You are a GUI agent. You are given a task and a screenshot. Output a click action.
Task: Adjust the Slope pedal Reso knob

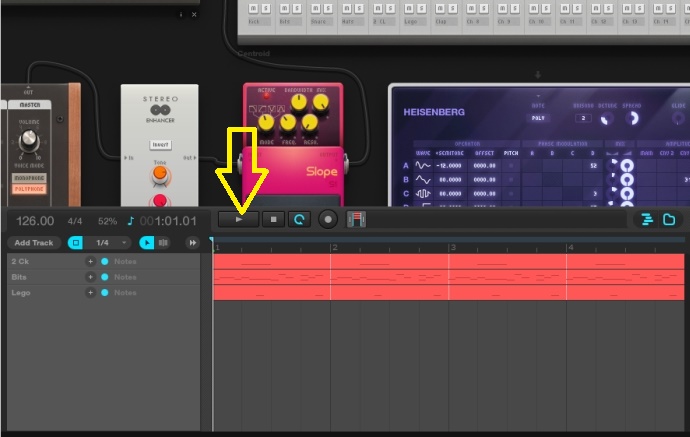pos(310,123)
